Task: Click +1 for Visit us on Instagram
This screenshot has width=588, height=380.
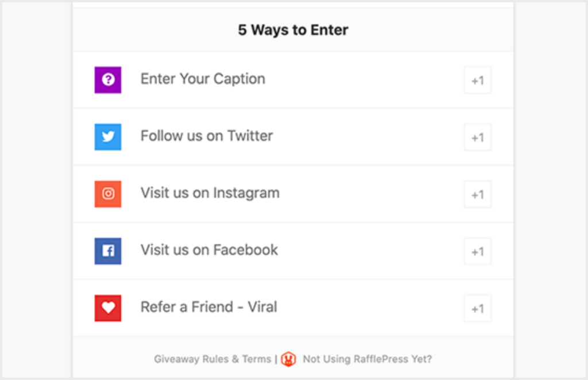Action: coord(477,194)
